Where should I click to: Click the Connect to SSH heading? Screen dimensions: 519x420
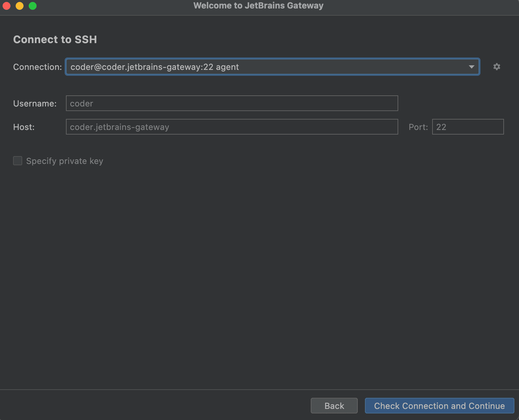[x=55, y=40]
